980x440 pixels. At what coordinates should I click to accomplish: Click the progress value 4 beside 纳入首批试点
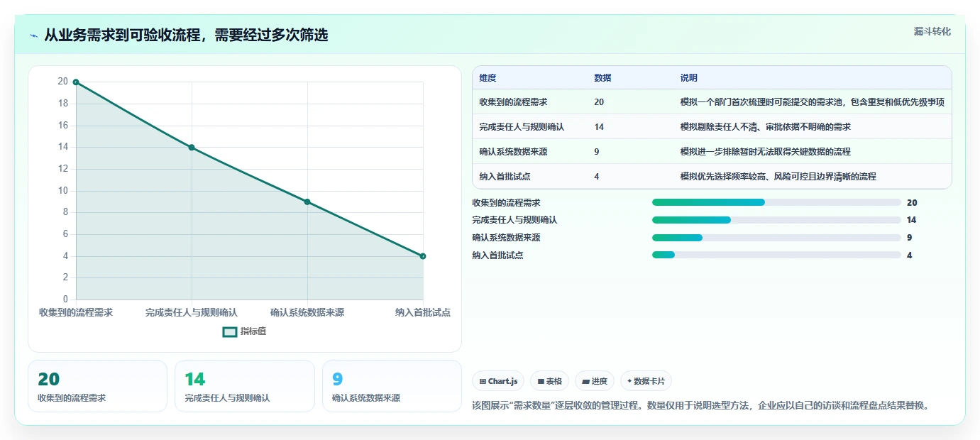(x=910, y=255)
